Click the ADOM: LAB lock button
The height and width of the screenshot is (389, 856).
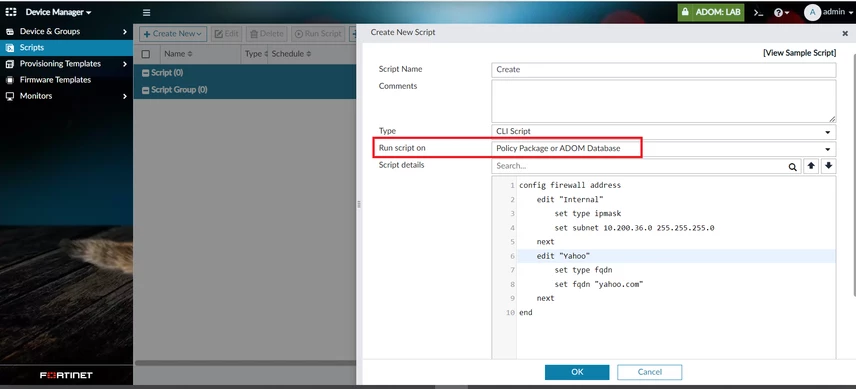click(710, 12)
